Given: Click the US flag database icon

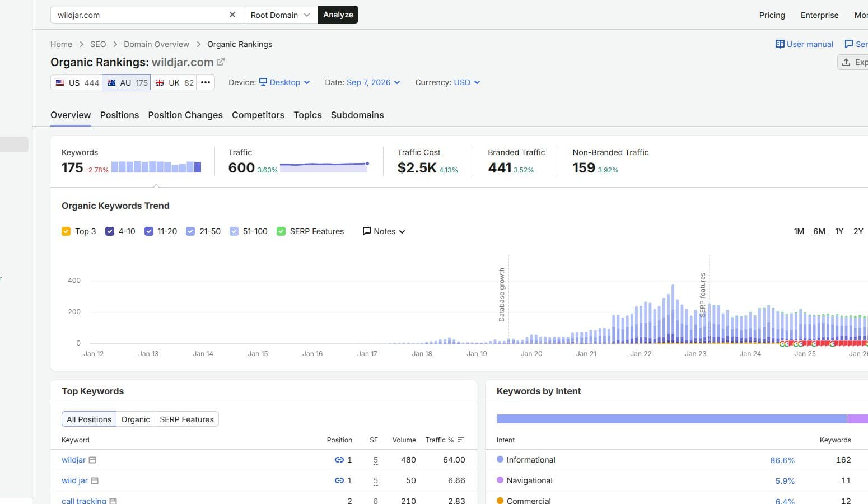Looking at the screenshot, I should pos(60,83).
